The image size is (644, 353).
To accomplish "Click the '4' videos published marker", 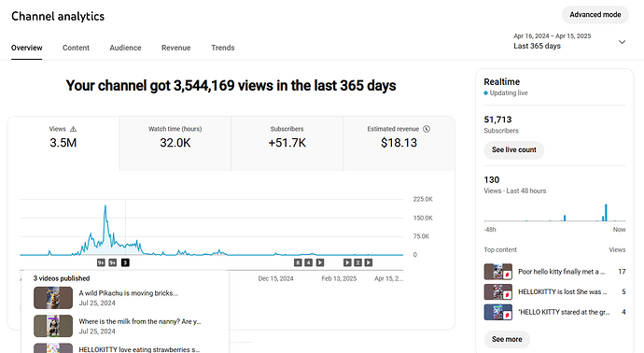I will [308, 262].
